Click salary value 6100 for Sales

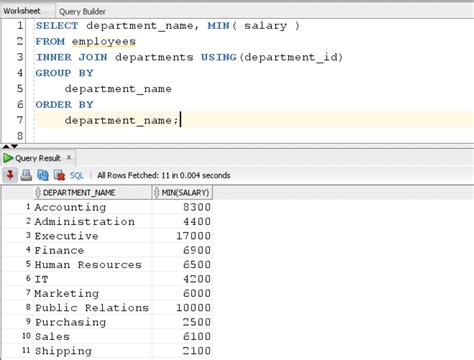(x=182, y=336)
